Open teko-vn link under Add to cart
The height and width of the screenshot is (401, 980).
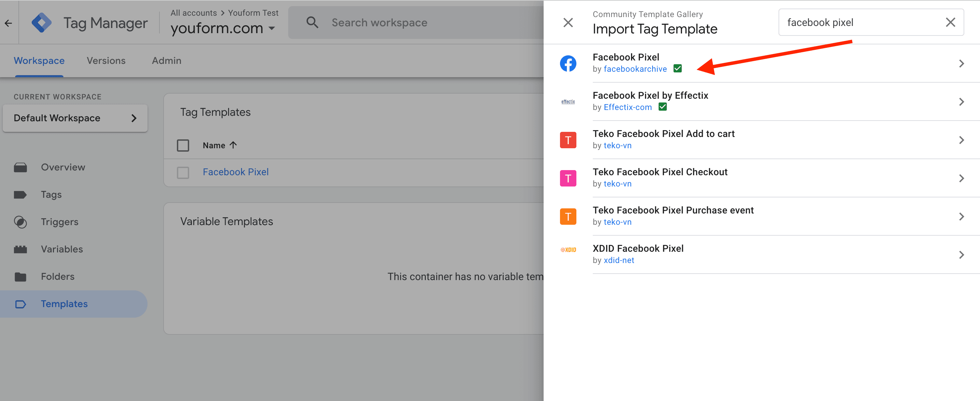tap(617, 146)
